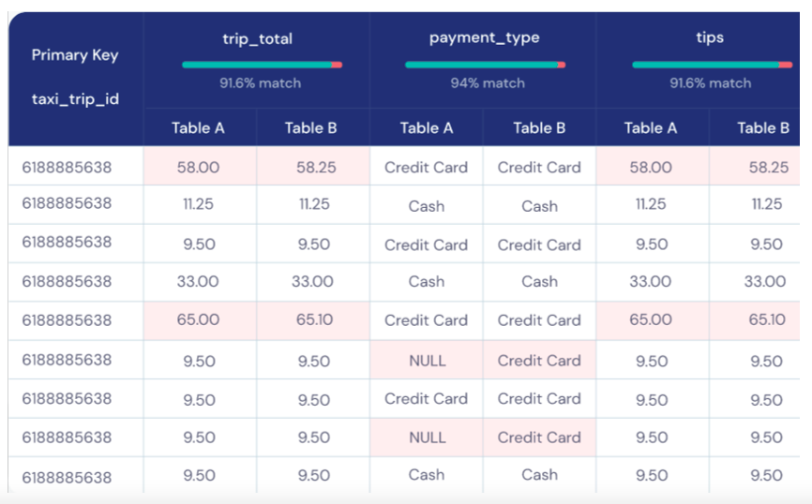Viewport: 812px width, 504px height.
Task: Click the first NULL payment_type cell
Action: (x=427, y=361)
